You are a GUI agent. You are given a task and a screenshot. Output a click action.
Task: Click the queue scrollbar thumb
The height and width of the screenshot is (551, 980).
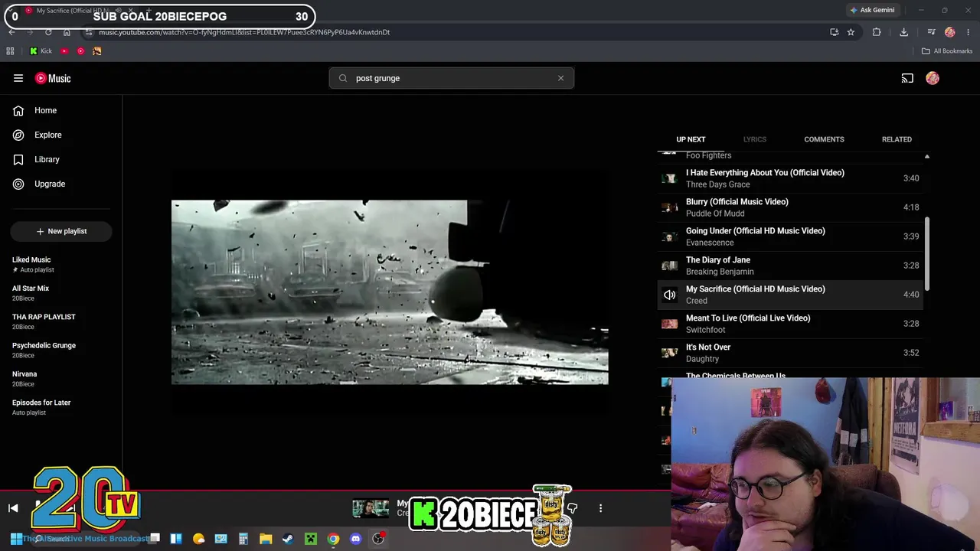pos(926,253)
